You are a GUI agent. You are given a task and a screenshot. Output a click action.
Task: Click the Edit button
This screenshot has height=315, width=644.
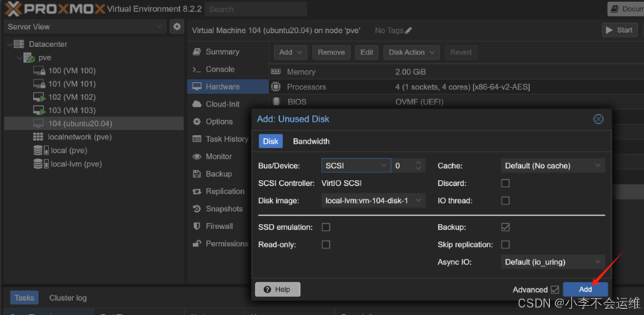tap(366, 52)
